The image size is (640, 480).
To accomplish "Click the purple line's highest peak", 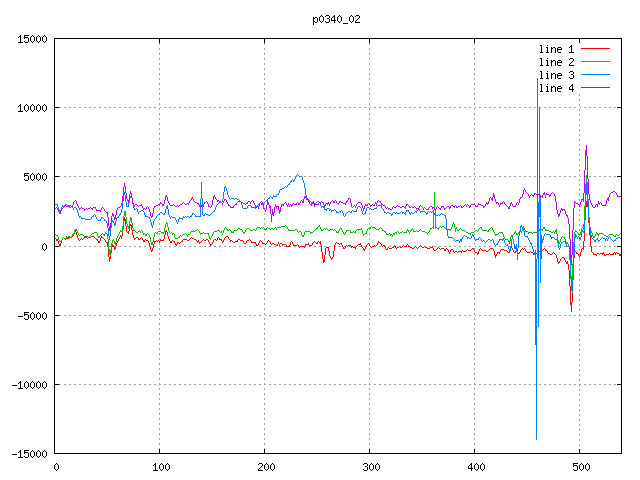I will point(586,146).
